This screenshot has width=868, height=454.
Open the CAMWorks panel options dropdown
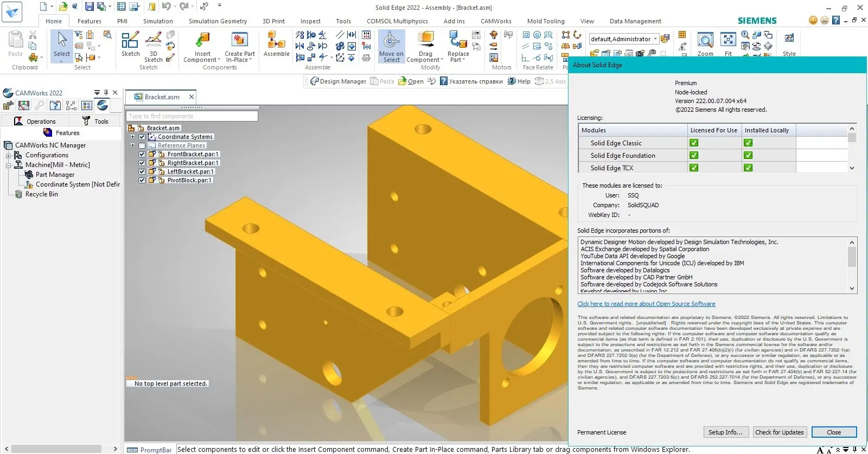click(x=97, y=93)
